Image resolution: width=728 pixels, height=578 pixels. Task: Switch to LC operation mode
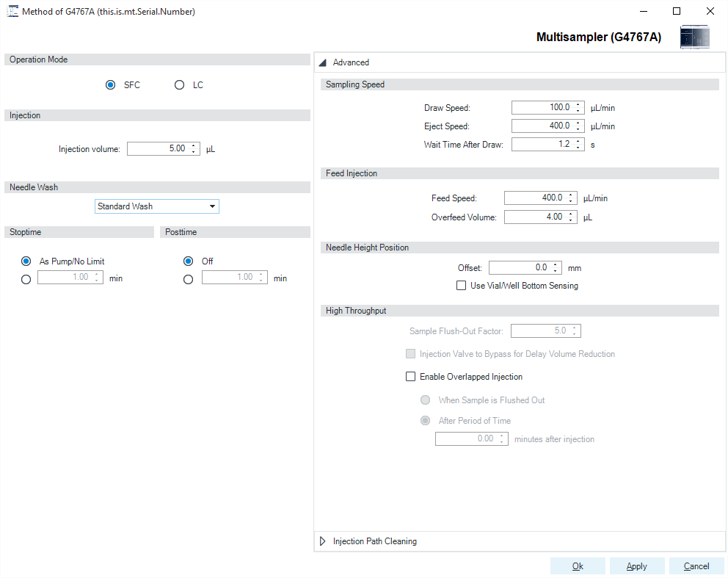[x=179, y=84]
